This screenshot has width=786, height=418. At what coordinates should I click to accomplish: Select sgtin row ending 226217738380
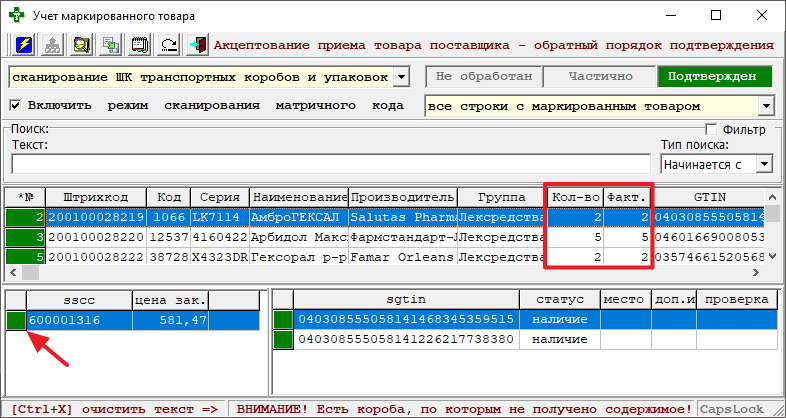pyautogui.click(x=526, y=339)
